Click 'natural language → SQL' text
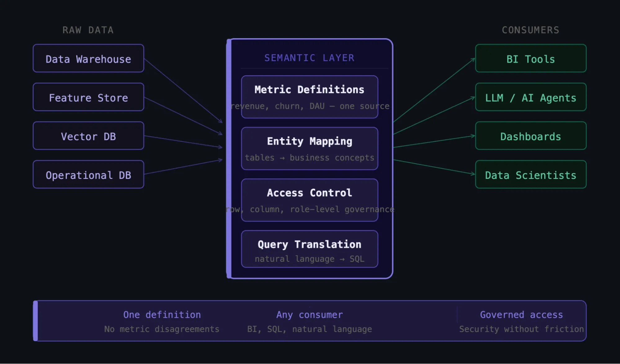Screen dimensions: 620x364 click(310, 259)
